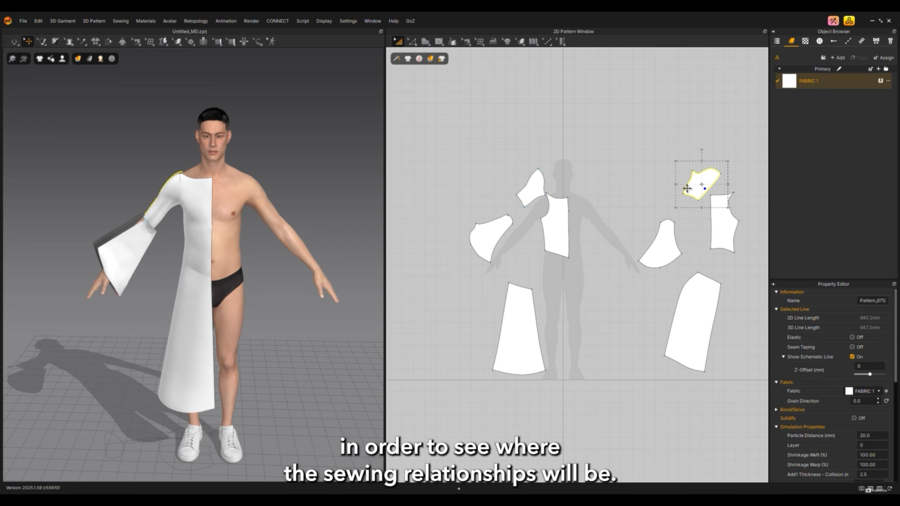900x506 pixels.
Task: Collapse the Simulation Properties section
Action: 777,427
